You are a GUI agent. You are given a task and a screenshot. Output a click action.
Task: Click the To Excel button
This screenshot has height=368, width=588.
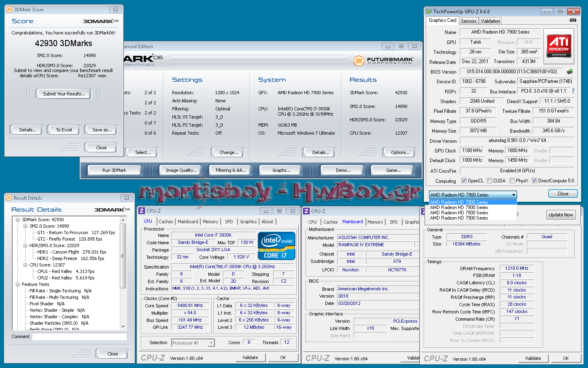coord(64,130)
